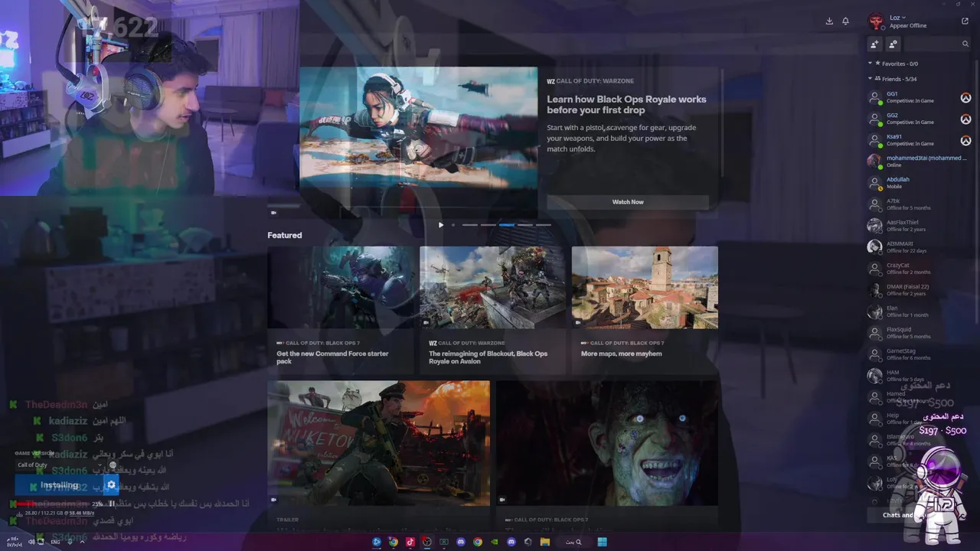Select friend Abdullah

[919, 183]
